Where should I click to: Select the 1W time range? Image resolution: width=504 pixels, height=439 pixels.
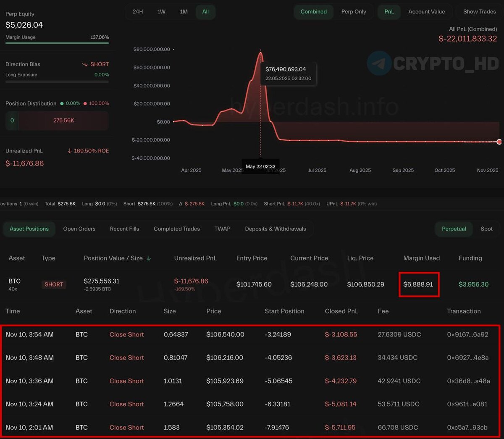(x=161, y=12)
